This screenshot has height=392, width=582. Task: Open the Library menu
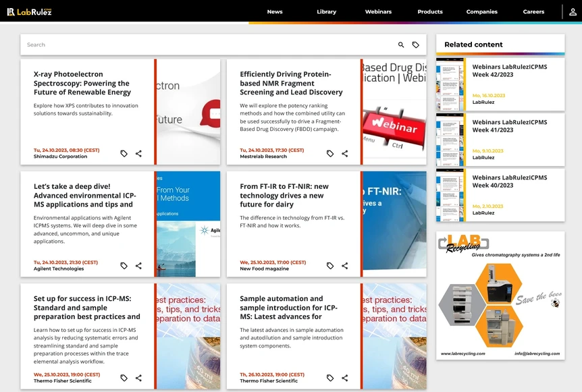click(x=327, y=11)
